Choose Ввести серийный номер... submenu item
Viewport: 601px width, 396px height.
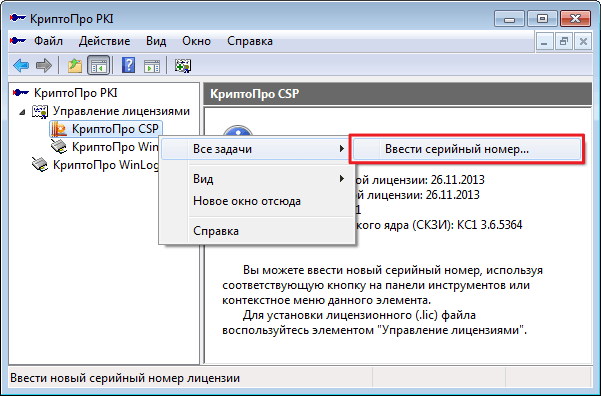pyautogui.click(x=466, y=149)
